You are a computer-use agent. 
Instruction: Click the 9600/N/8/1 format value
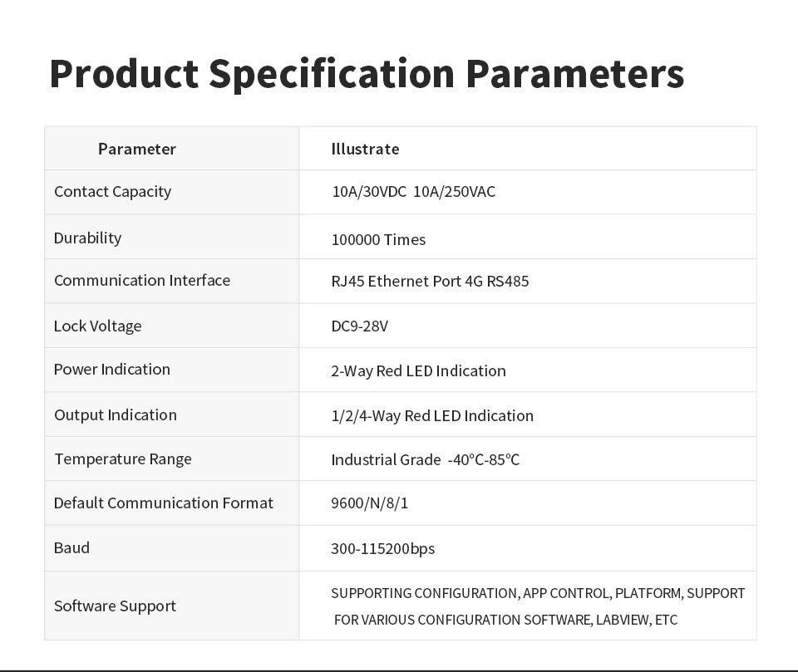click(369, 503)
